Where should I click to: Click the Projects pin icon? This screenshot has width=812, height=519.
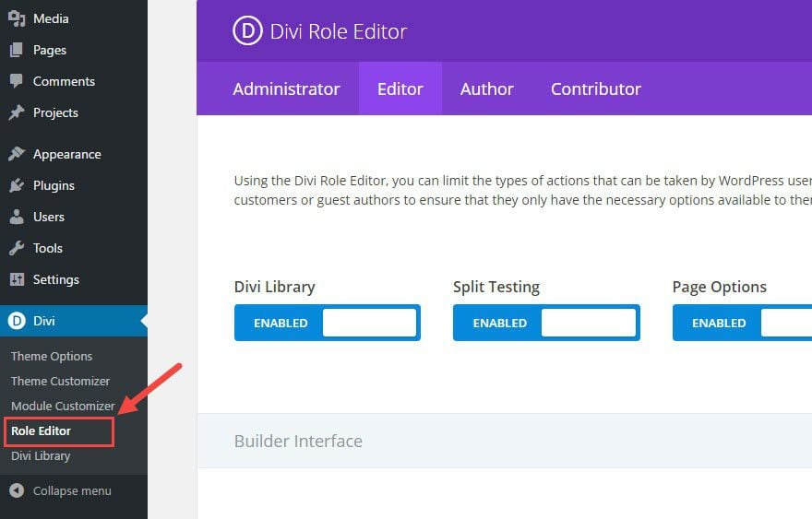pyautogui.click(x=17, y=112)
